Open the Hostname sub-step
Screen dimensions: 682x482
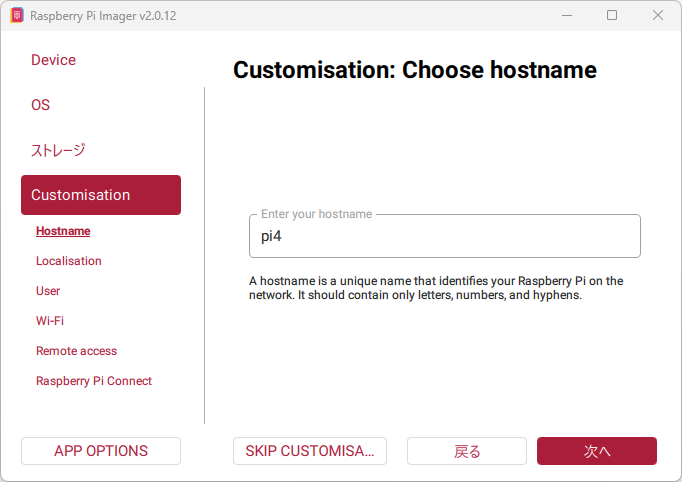(63, 231)
